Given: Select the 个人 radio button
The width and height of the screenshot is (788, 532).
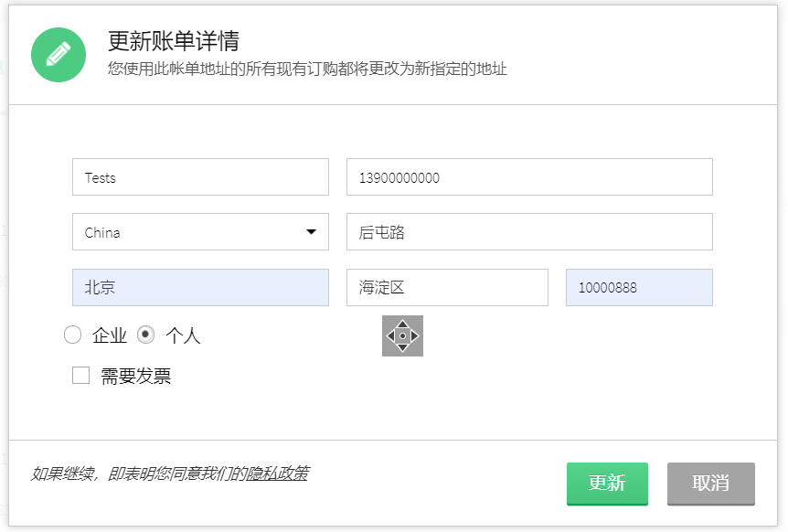Looking at the screenshot, I should (145, 335).
